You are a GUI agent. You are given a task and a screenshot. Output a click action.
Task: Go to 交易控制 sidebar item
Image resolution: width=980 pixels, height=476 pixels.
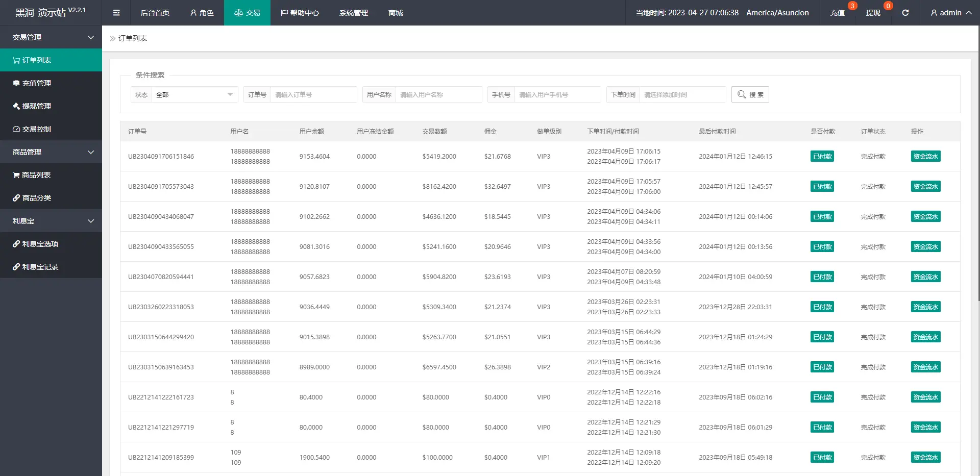[36, 129]
